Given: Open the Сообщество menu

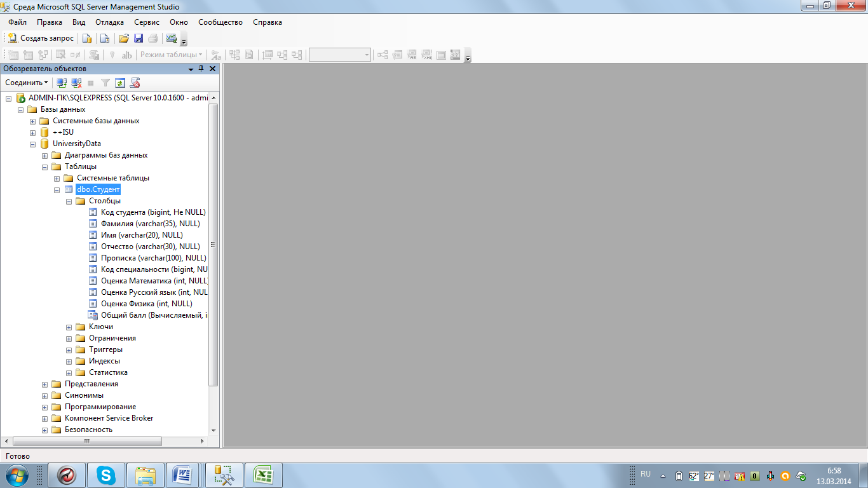Looking at the screenshot, I should pos(220,22).
